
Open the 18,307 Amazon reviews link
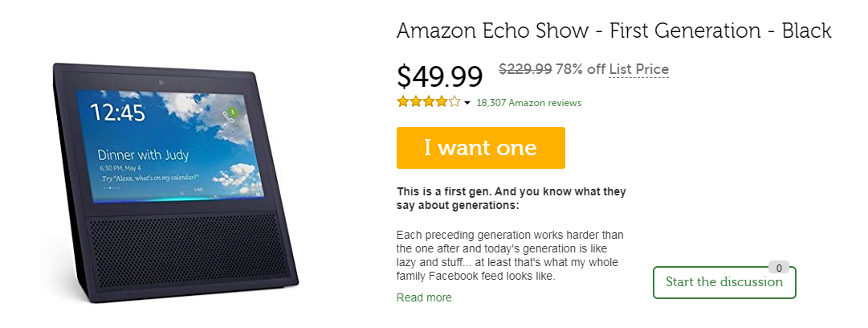tap(528, 103)
